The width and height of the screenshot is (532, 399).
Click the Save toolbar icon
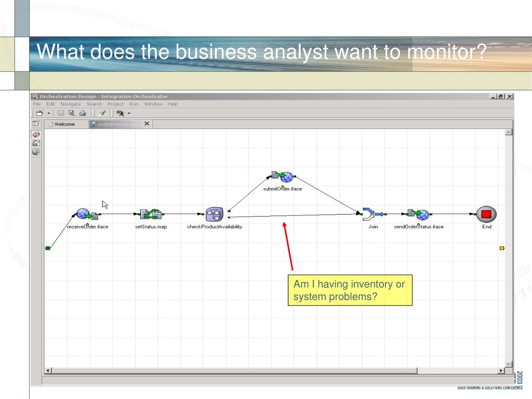61,113
